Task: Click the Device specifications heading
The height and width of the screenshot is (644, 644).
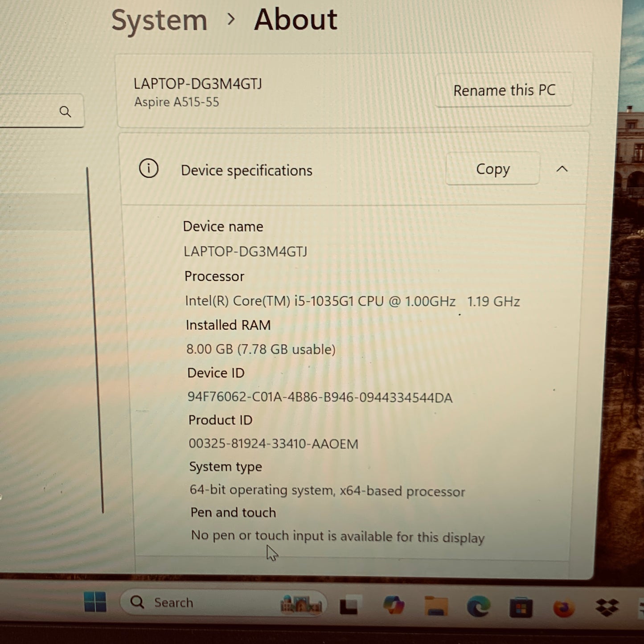Action: click(x=246, y=171)
